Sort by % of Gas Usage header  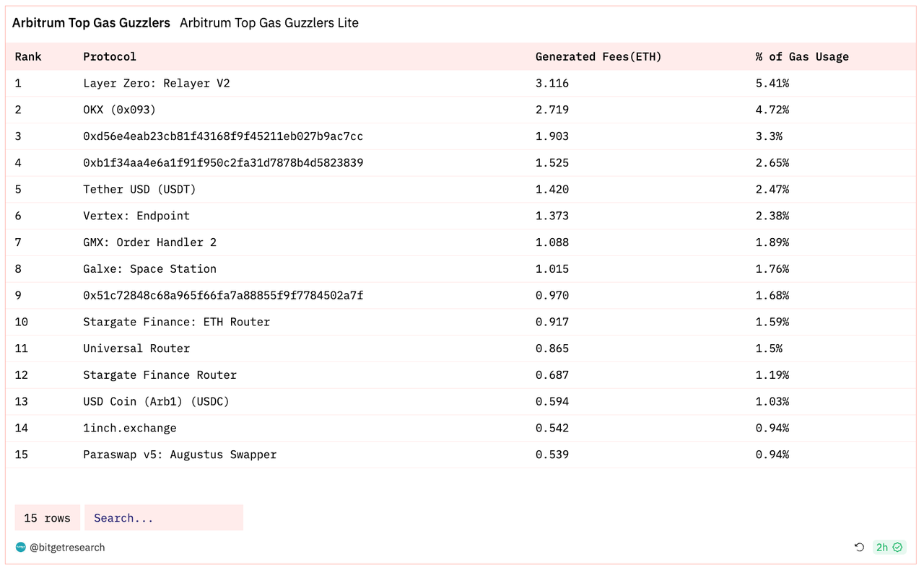[x=802, y=56]
